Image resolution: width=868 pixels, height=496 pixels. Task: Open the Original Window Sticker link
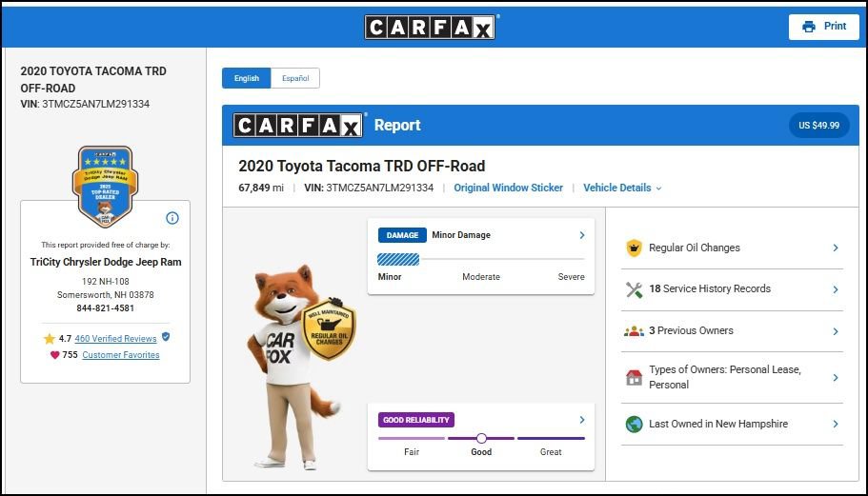pyautogui.click(x=508, y=188)
